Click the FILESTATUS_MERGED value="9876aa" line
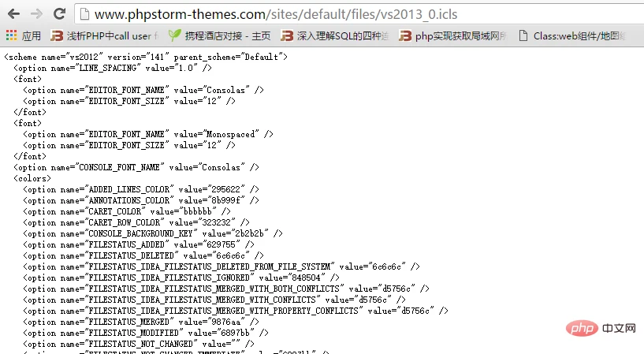The image size is (644, 354). 141,322
